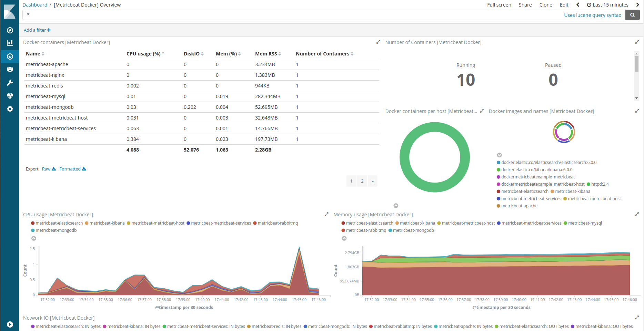
Task: Click Add a filter
Action: pyautogui.click(x=37, y=30)
